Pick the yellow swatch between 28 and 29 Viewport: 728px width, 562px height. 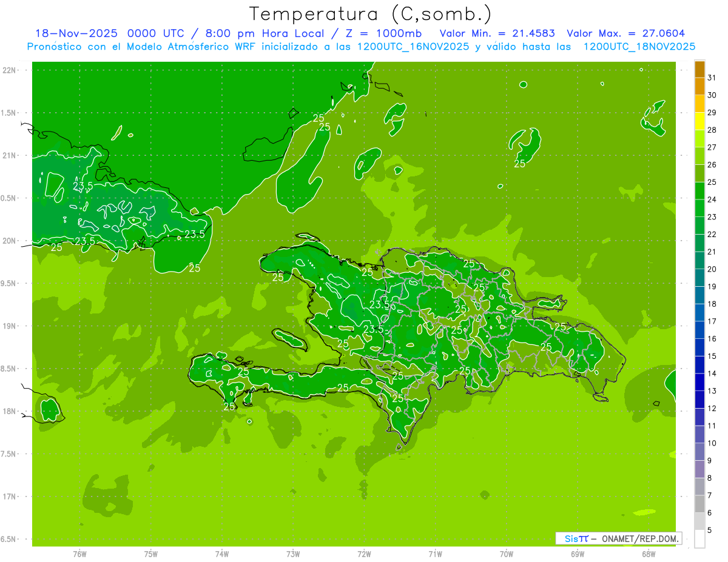click(x=699, y=121)
